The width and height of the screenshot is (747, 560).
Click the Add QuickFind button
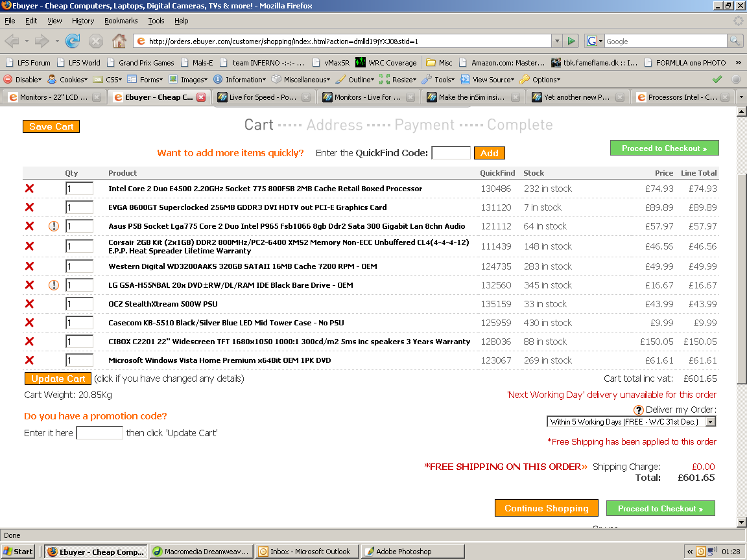click(x=490, y=153)
